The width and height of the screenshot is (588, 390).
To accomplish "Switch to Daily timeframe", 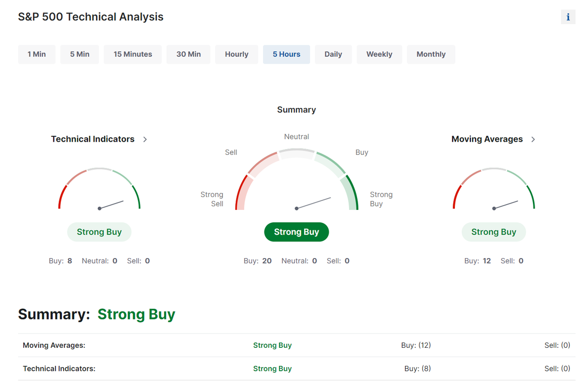I will (x=333, y=54).
